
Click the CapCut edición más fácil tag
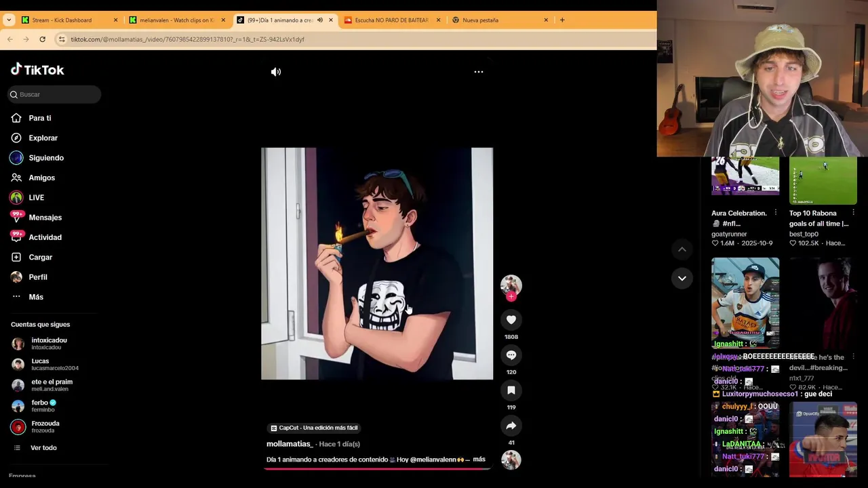tap(314, 428)
